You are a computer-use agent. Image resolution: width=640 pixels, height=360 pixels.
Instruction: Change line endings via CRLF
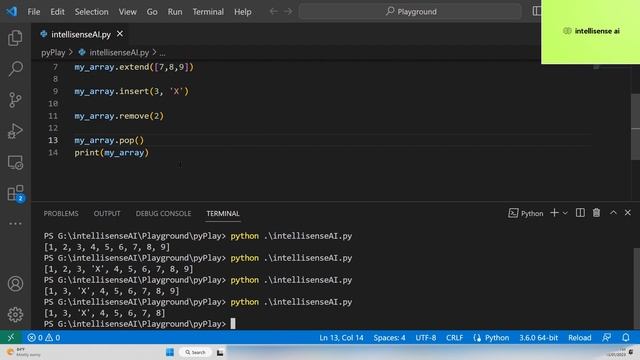454,338
